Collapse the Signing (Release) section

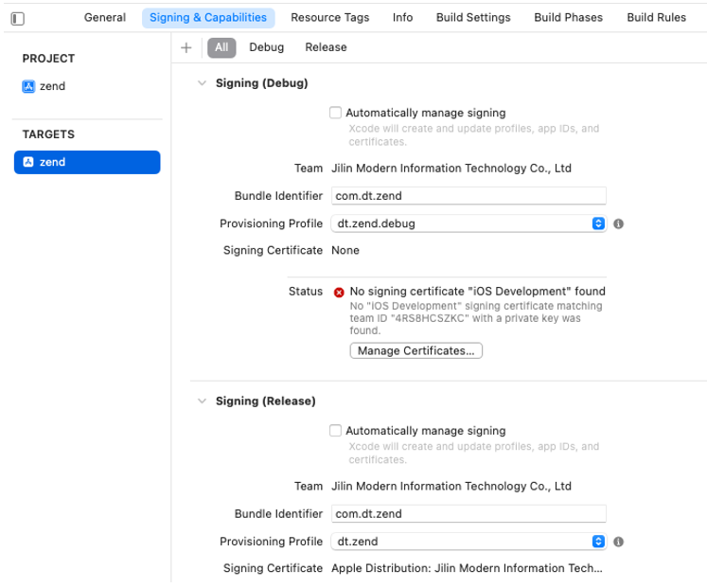pos(201,401)
